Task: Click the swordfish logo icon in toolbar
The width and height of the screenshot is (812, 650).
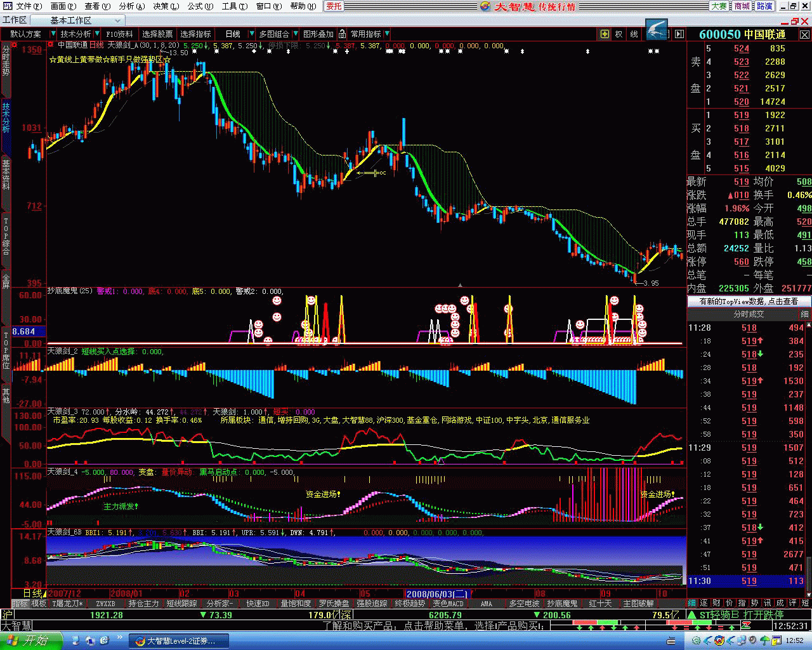Action: click(657, 30)
